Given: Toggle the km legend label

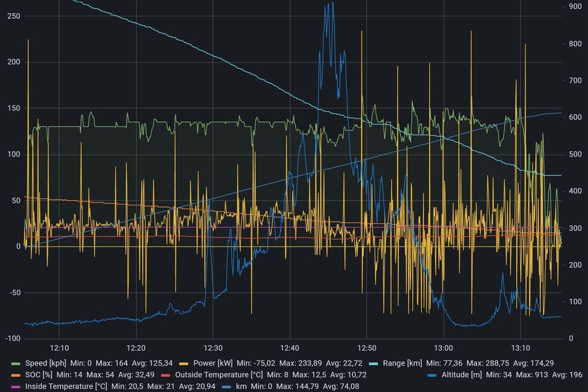Looking at the screenshot, I should coord(241,386).
